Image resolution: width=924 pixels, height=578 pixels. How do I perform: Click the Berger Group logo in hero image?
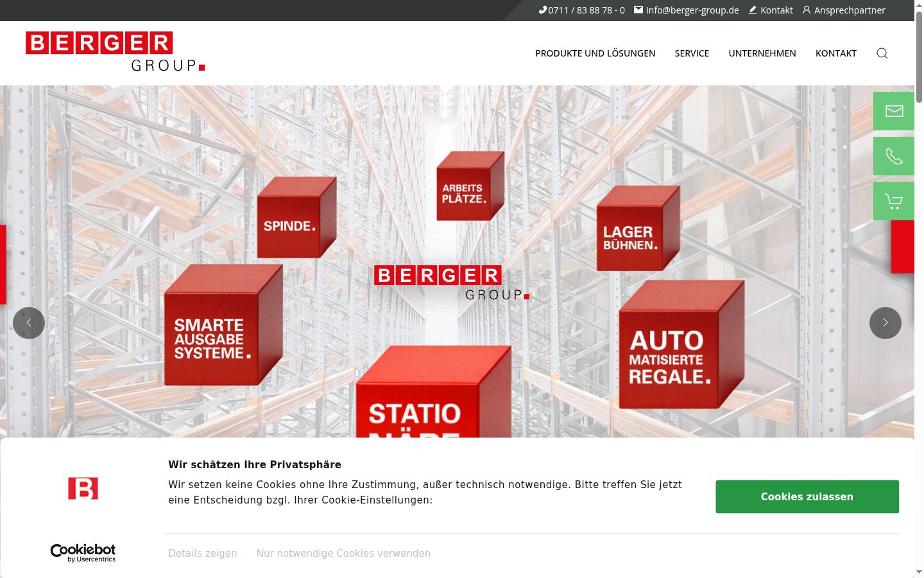coord(452,283)
